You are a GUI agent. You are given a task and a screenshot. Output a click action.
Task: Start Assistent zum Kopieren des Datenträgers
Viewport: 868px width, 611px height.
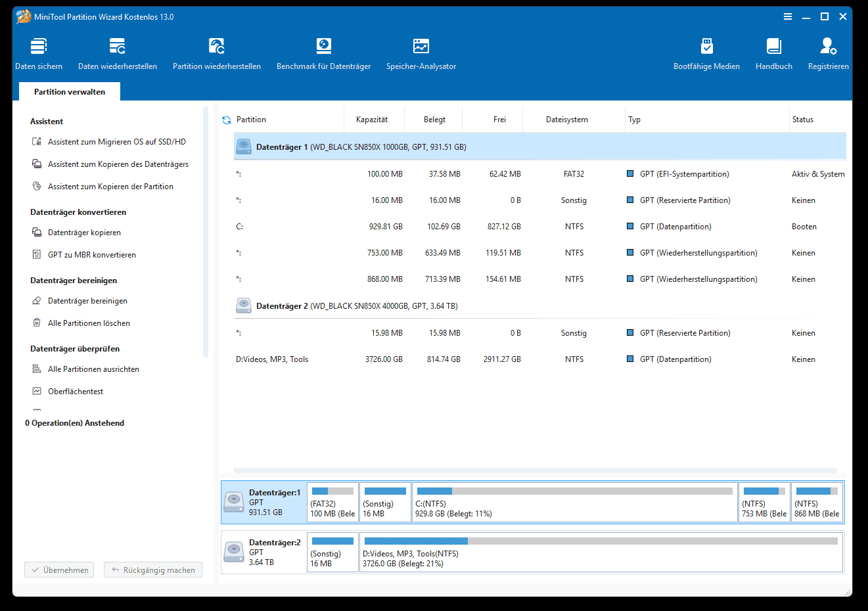click(x=110, y=164)
